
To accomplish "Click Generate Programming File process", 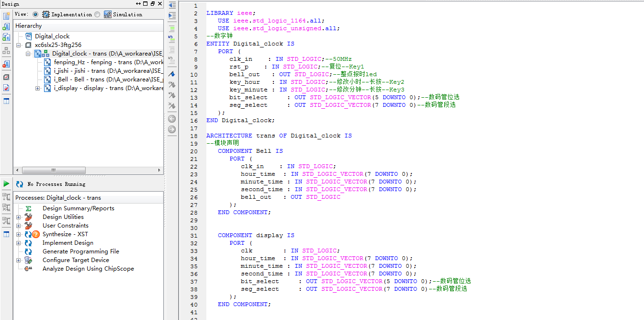I will point(80,251).
